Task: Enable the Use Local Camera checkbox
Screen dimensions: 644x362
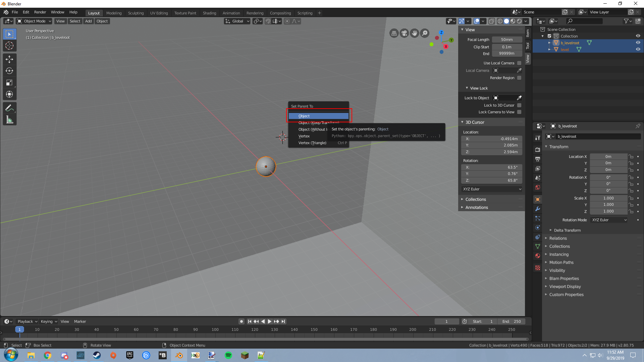Action: [x=519, y=63]
